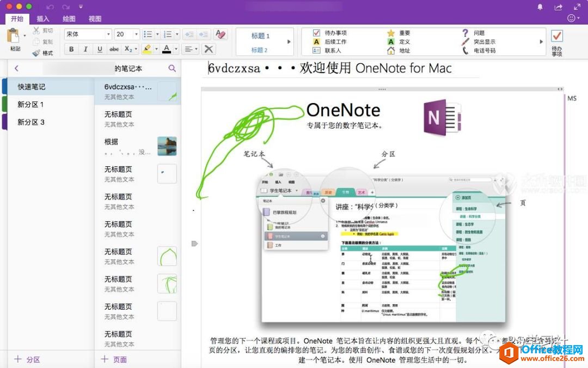Select the 突出显示 pencil tag
588x368 pixels.
[479, 41]
